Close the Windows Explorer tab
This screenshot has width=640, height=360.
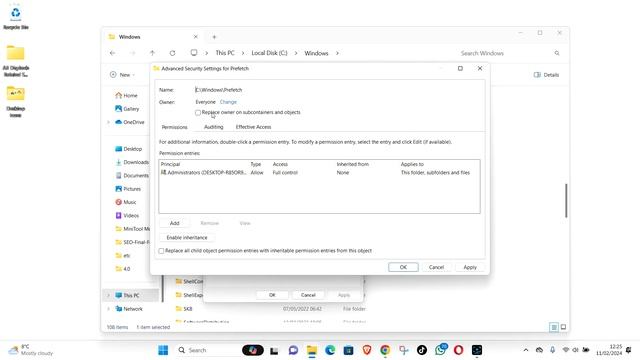[196, 37]
